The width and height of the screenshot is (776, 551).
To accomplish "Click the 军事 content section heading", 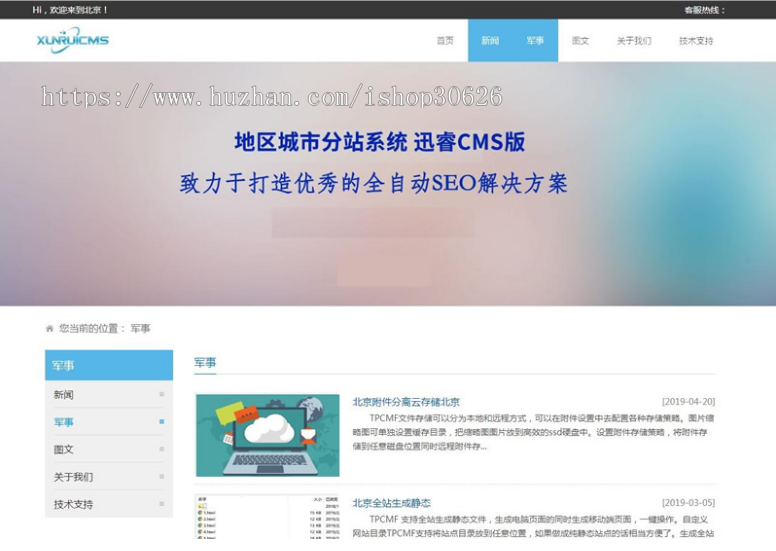I will point(205,362).
